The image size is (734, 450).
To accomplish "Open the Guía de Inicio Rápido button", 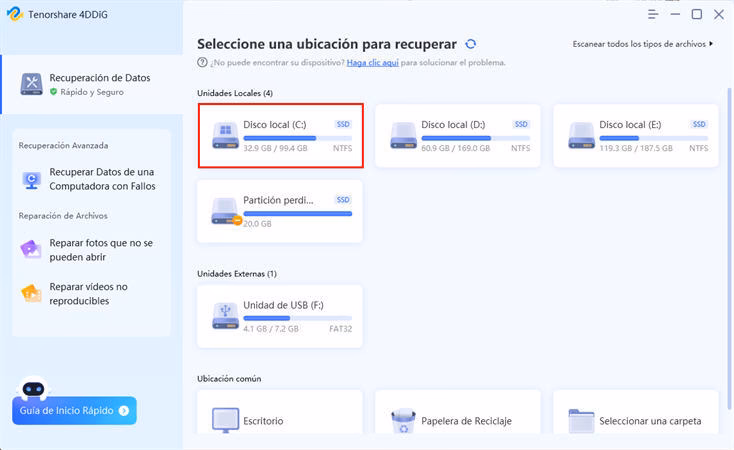I will click(74, 411).
